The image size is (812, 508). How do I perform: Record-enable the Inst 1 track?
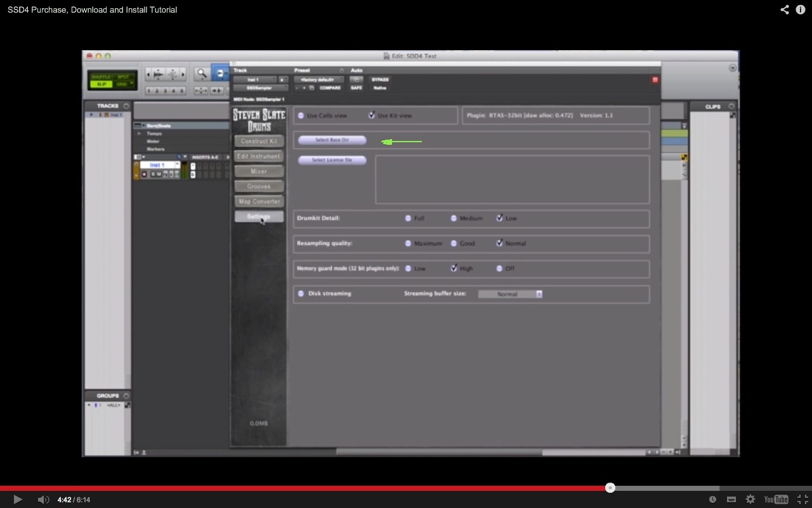(x=145, y=174)
